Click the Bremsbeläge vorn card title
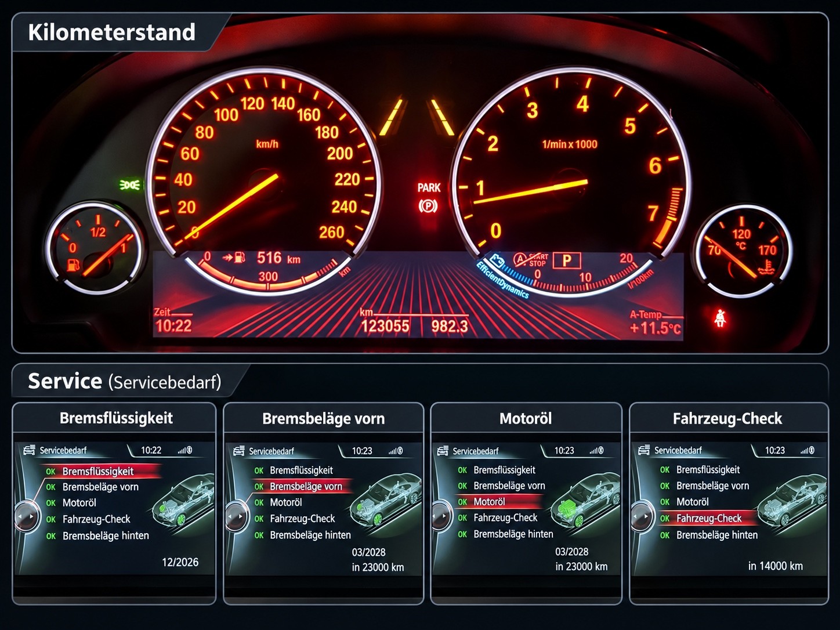Screen dimensions: 840x630 click(x=323, y=419)
